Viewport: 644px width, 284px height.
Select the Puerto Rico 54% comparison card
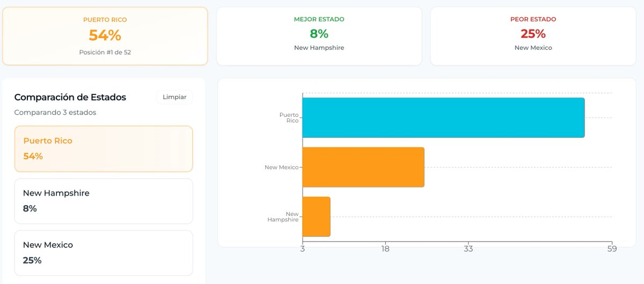104,148
